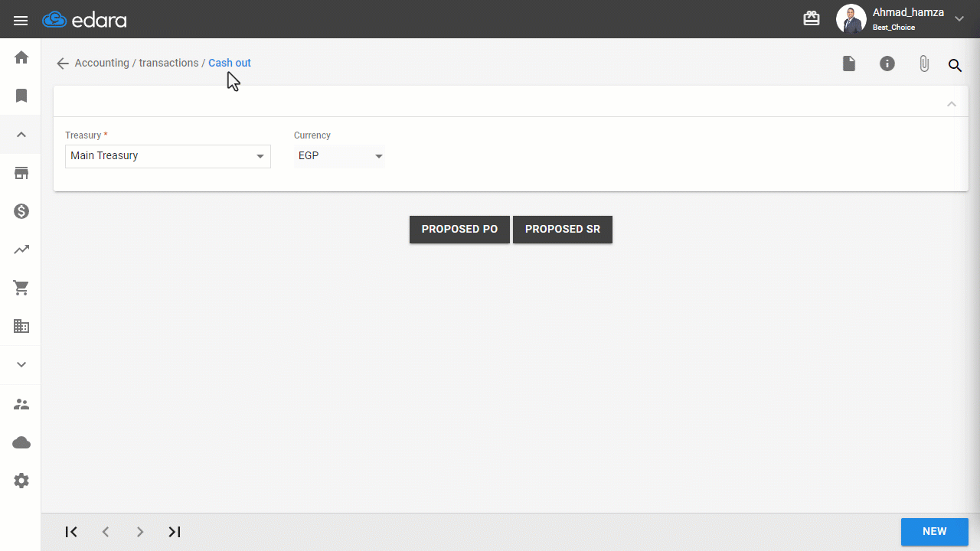Open the Main Treasury dropdown

point(168,156)
